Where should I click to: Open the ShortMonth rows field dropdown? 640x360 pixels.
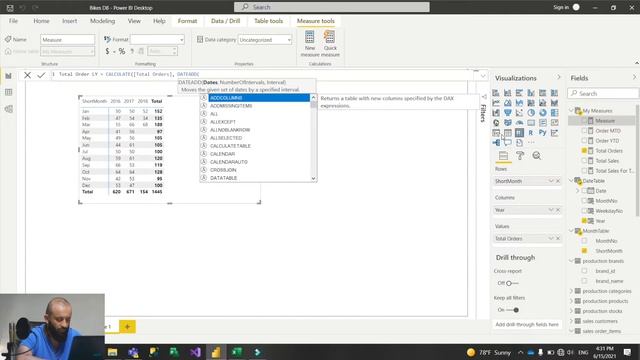point(551,181)
